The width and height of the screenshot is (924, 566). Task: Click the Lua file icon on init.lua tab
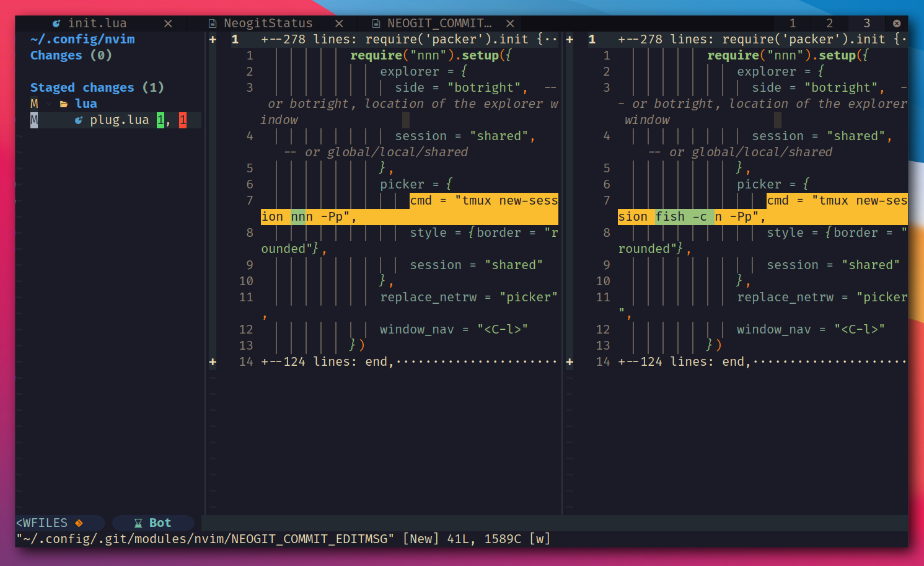point(56,24)
